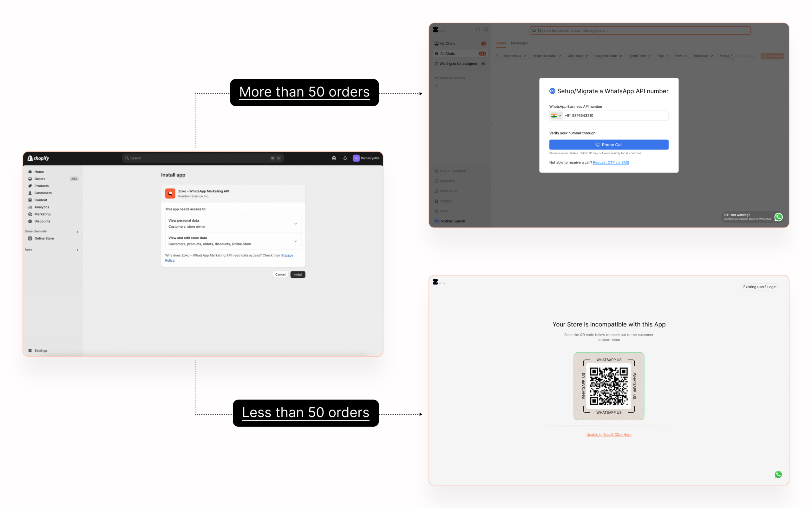
Task: Open Customers in the Shopify sidebar
Action: tap(43, 193)
